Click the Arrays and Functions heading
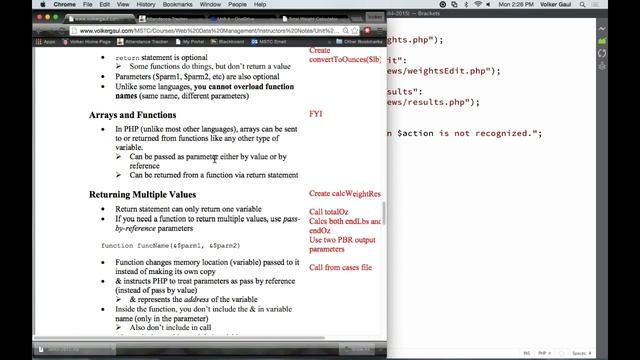This screenshot has height=360, width=640. (x=133, y=115)
